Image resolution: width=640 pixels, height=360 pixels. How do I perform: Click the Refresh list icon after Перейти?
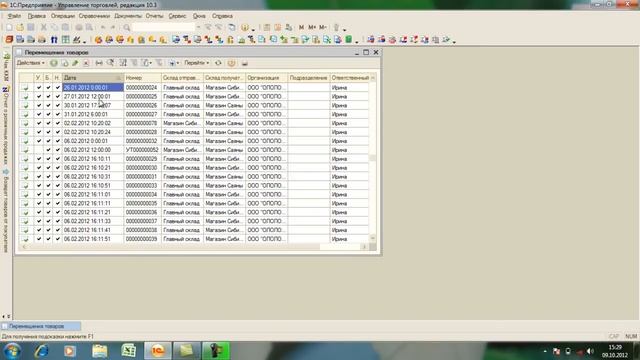(218, 63)
